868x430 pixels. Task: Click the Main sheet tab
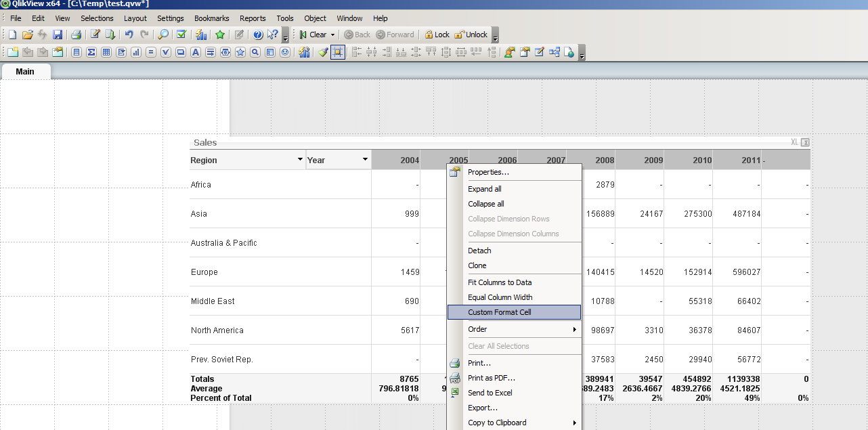[25, 72]
